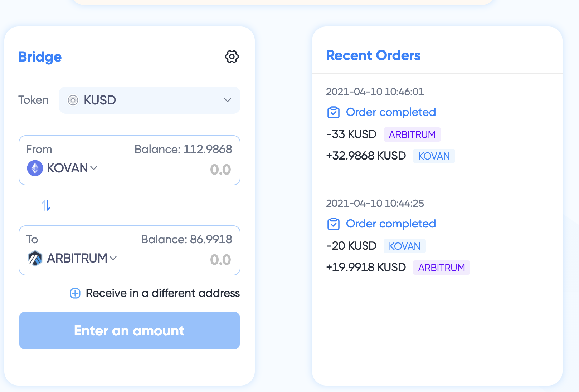Click the KOVAN tag next to -20 KUSD
Screen dimensions: 579x392
[x=405, y=246]
